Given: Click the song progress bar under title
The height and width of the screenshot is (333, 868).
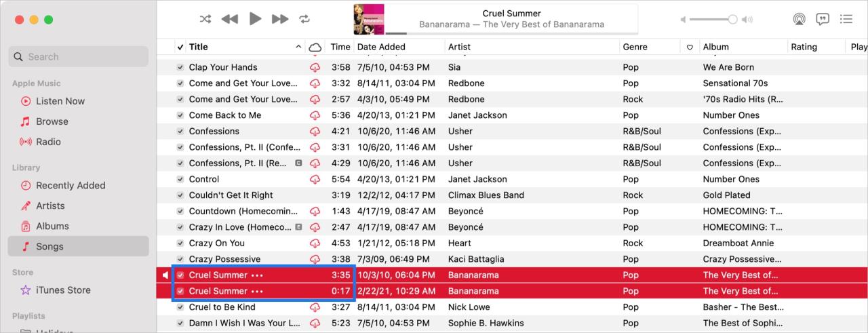Looking at the screenshot, I should [511, 33].
